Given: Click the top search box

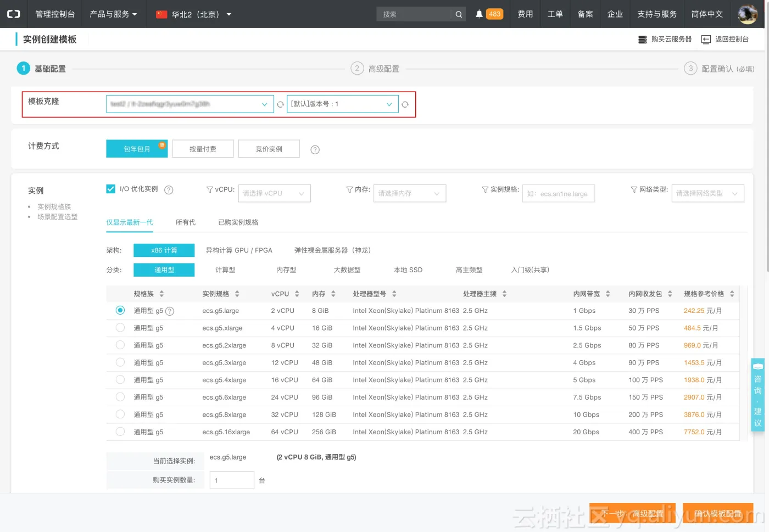Looking at the screenshot, I should (x=415, y=14).
